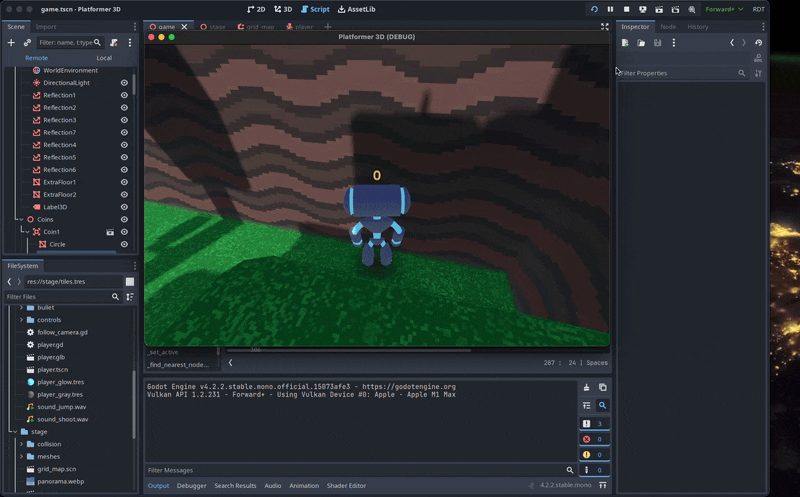This screenshot has width=800, height=497.
Task: Switch to the Debugger bottom panel
Action: click(191, 486)
